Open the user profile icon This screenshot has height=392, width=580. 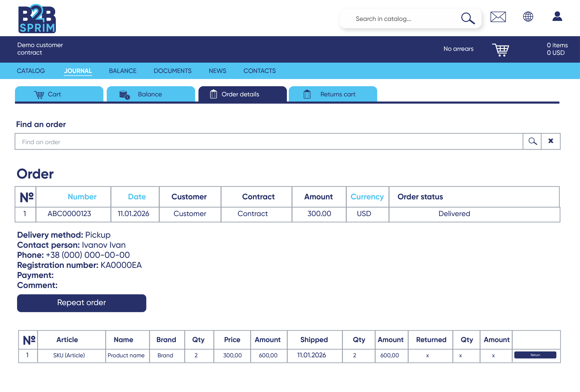(x=557, y=16)
